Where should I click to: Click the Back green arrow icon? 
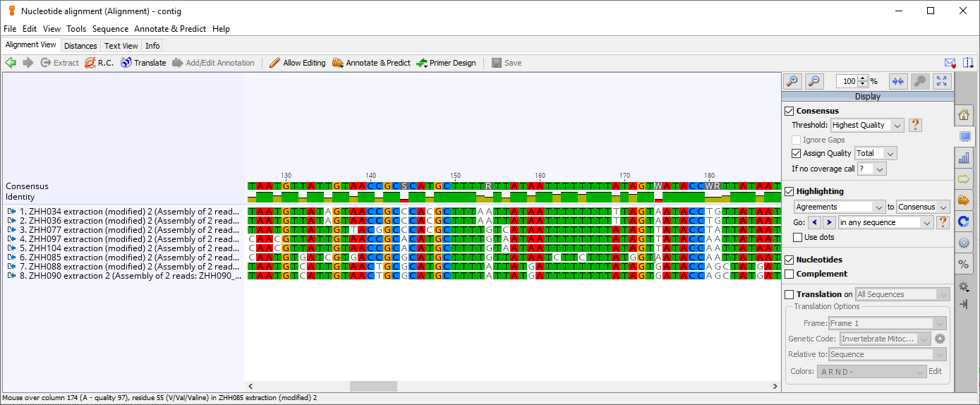coord(11,63)
